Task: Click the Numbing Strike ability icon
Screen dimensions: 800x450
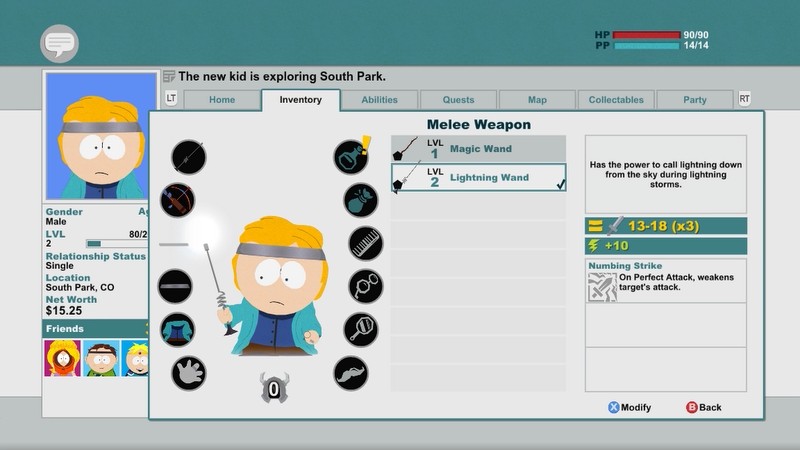Action: 603,287
